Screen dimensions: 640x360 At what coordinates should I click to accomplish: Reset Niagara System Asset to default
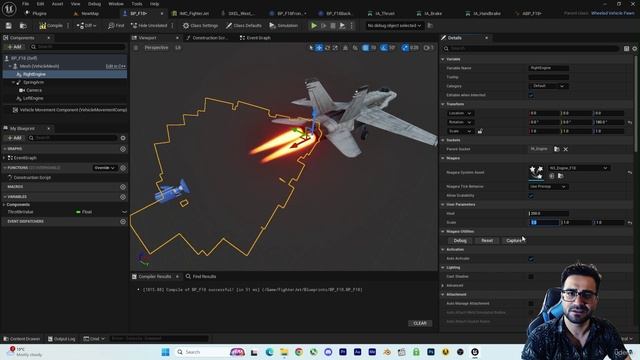(630, 172)
